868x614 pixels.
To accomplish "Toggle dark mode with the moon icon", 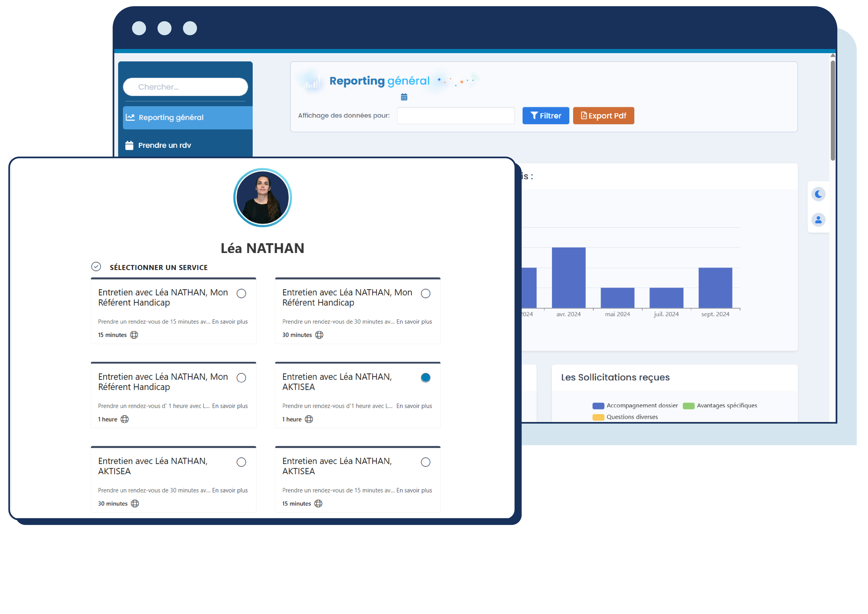I will [x=818, y=194].
